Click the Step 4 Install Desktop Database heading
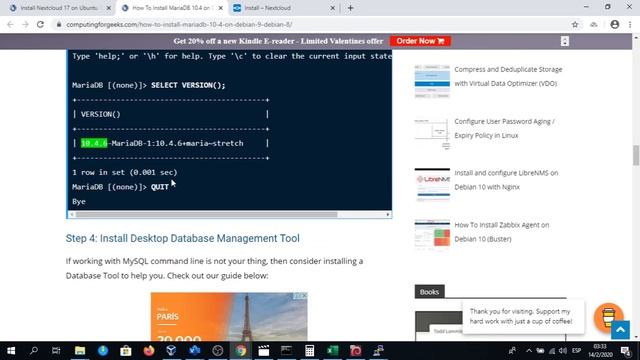Screen dimensions: 640x360 tap(182, 238)
